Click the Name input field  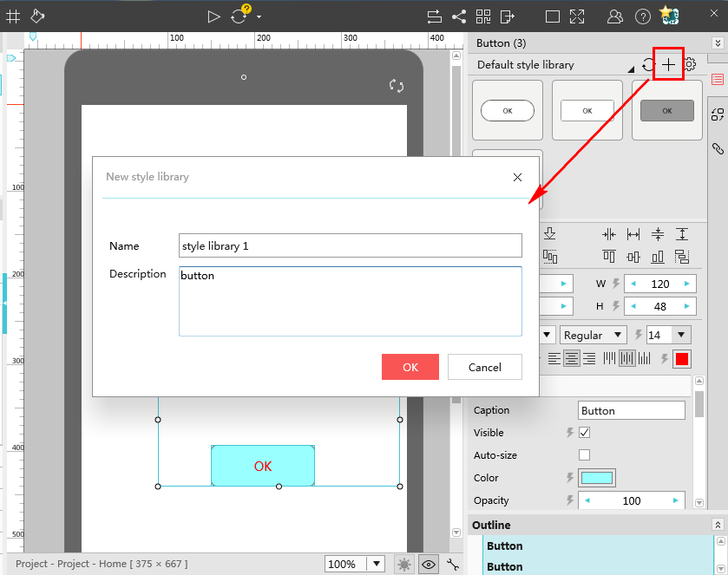tap(350, 245)
